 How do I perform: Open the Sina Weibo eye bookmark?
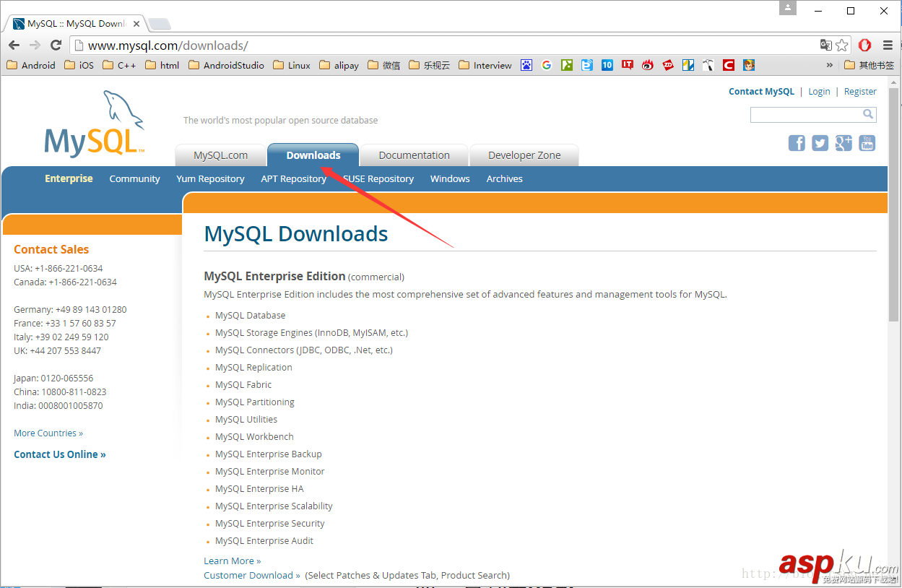[x=648, y=65]
